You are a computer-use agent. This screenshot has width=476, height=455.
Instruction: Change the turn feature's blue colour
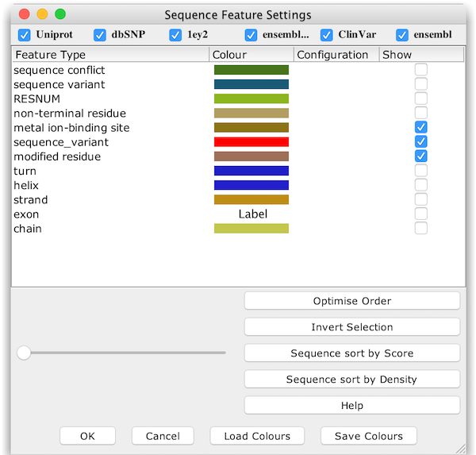251,171
